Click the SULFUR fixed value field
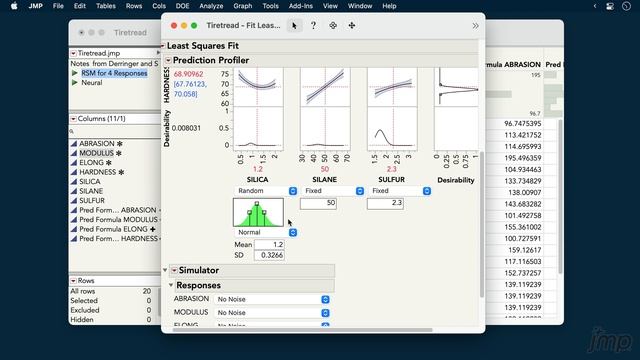This screenshot has height=360, width=640. point(385,203)
